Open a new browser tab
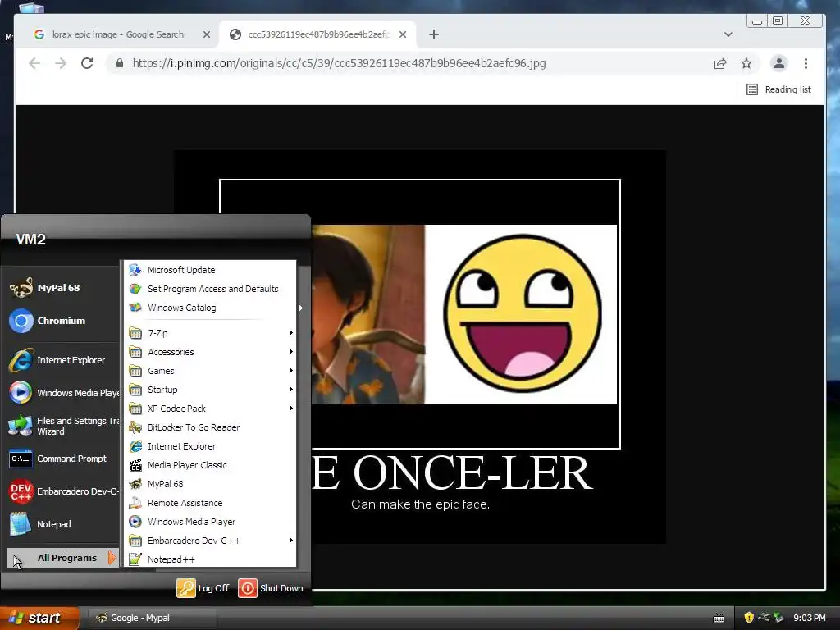Viewport: 840px width, 630px height. (x=434, y=34)
